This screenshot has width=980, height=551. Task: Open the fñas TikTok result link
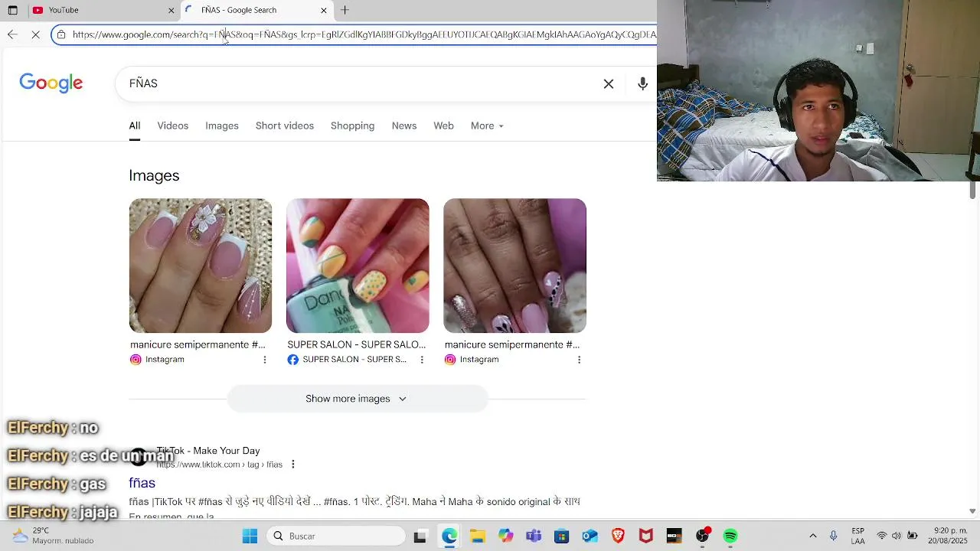(x=142, y=483)
